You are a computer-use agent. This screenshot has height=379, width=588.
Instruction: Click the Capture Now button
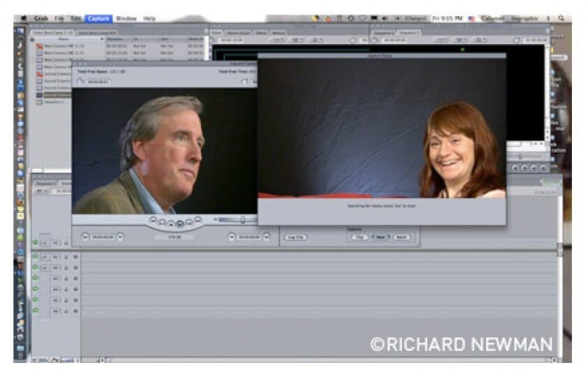coord(380,237)
